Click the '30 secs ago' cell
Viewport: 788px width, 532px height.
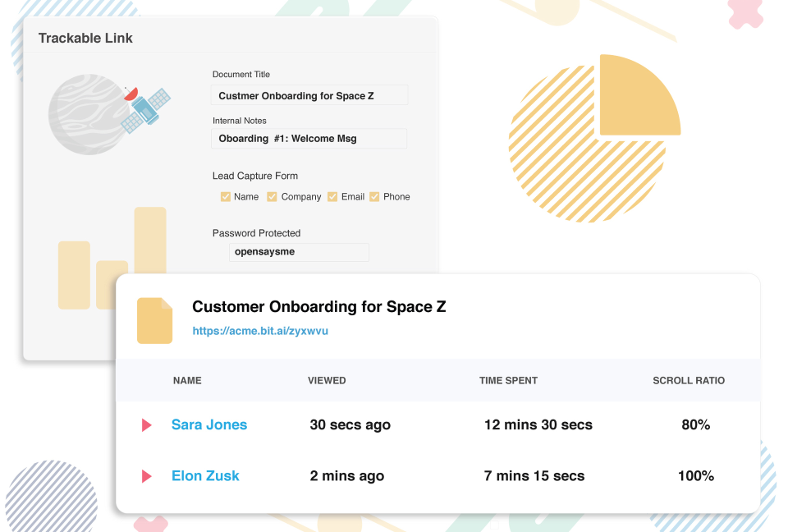click(x=350, y=425)
